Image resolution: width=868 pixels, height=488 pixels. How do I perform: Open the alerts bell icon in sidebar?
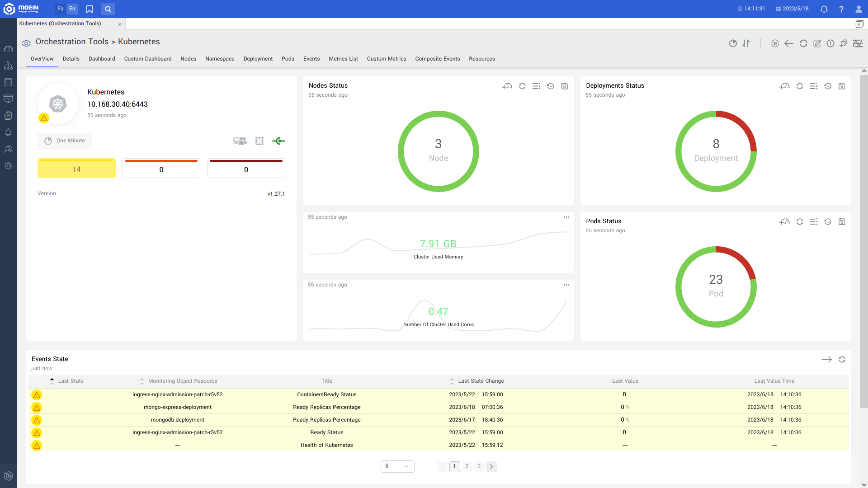pos(8,132)
